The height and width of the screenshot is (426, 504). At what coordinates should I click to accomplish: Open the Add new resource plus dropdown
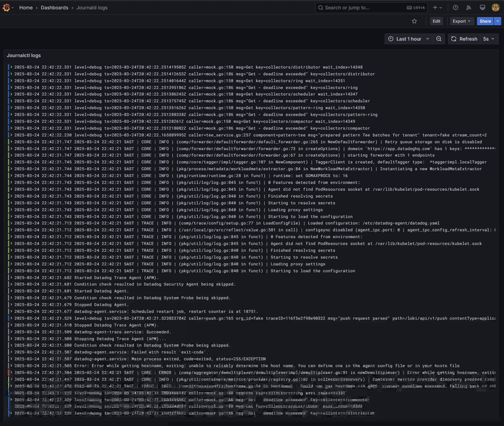pyautogui.click(x=436, y=8)
